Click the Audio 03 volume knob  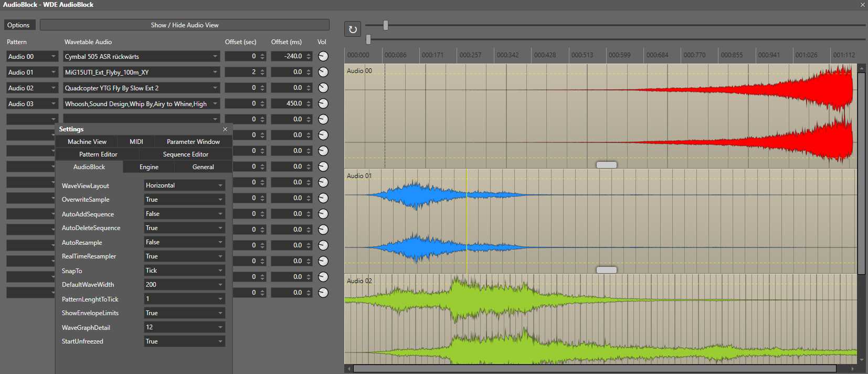point(323,103)
